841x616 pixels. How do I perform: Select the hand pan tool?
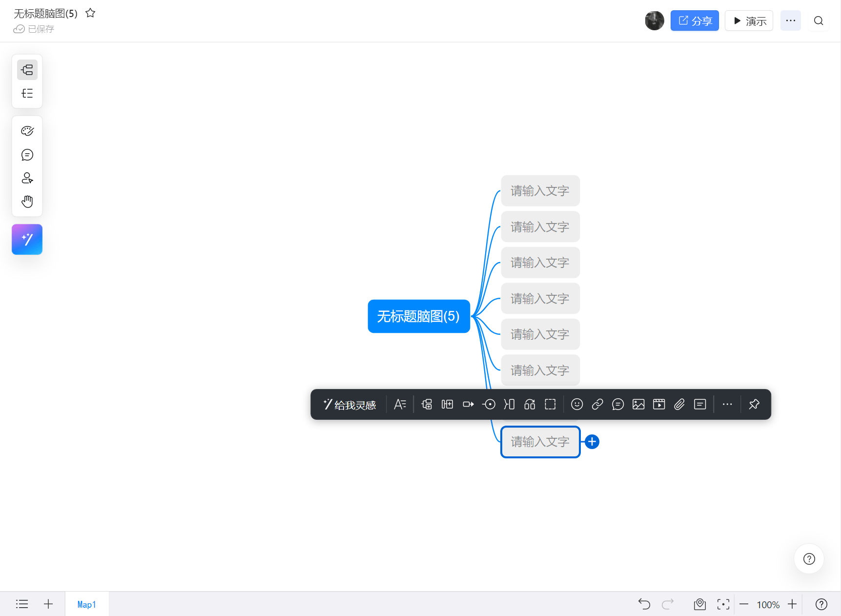point(27,201)
